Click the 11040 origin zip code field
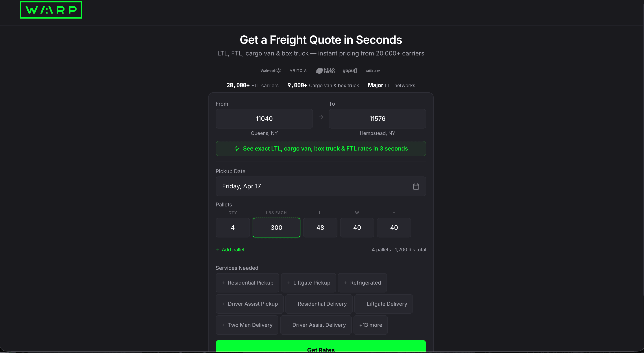Screen dimensions: 644x353 pos(264,119)
